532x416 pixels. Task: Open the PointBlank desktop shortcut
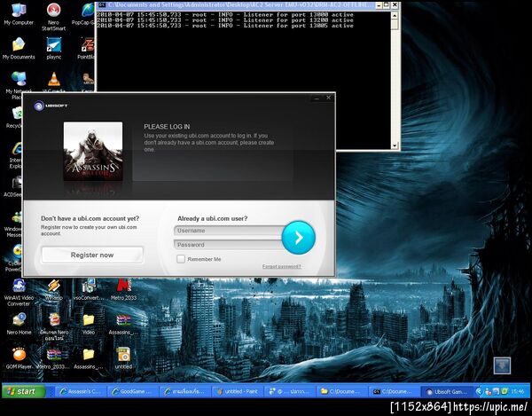(86, 48)
